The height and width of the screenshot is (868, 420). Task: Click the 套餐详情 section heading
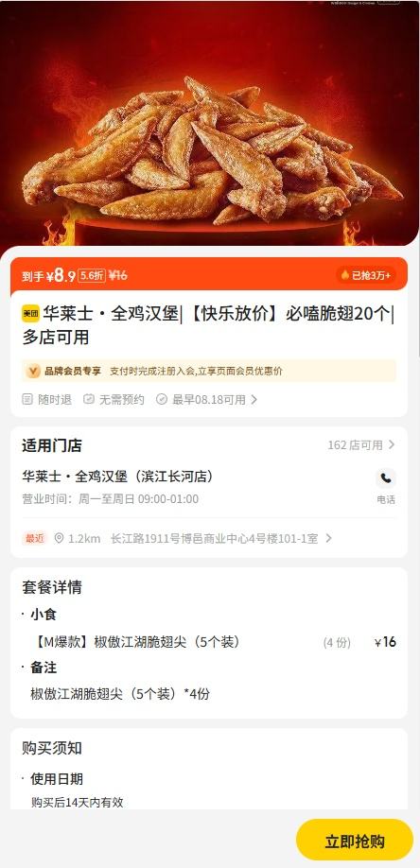point(52,587)
